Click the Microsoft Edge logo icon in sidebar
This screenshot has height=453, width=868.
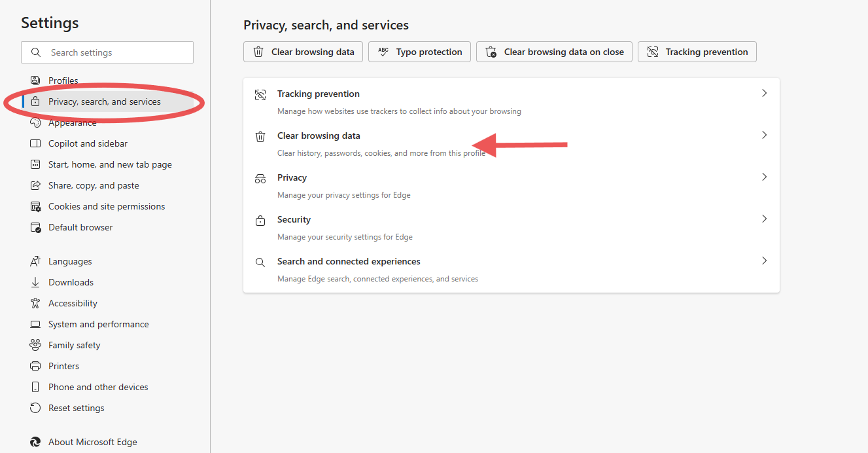tap(35, 442)
